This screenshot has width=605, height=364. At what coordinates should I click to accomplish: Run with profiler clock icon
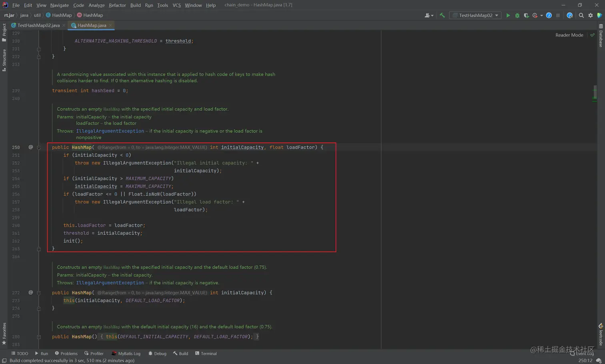point(535,15)
